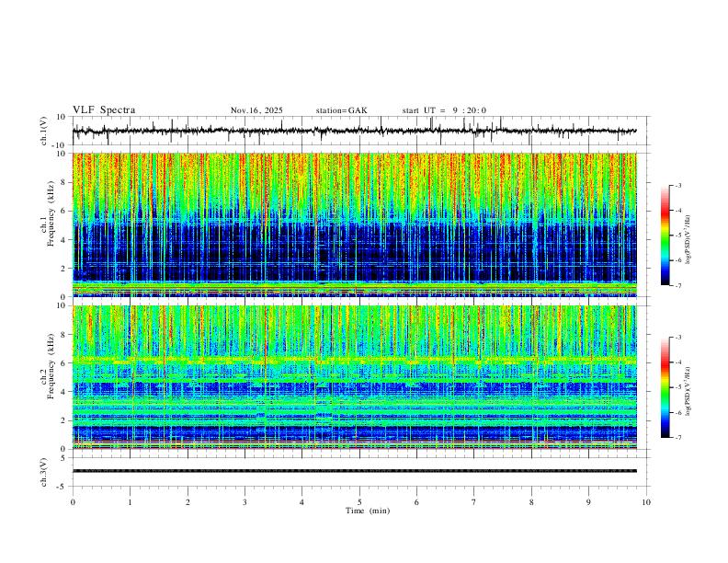The height and width of the screenshot is (563, 728).
Task: Click the -3 tick on ch.2 color bar
Action: 677,338
